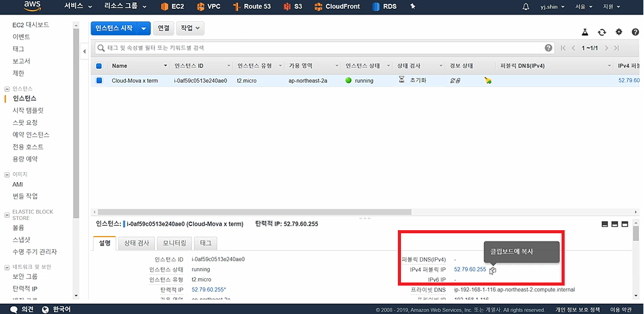Collapse the 이미지 sidebar section
Viewport: 644px width, 314px height.
pos(6,175)
